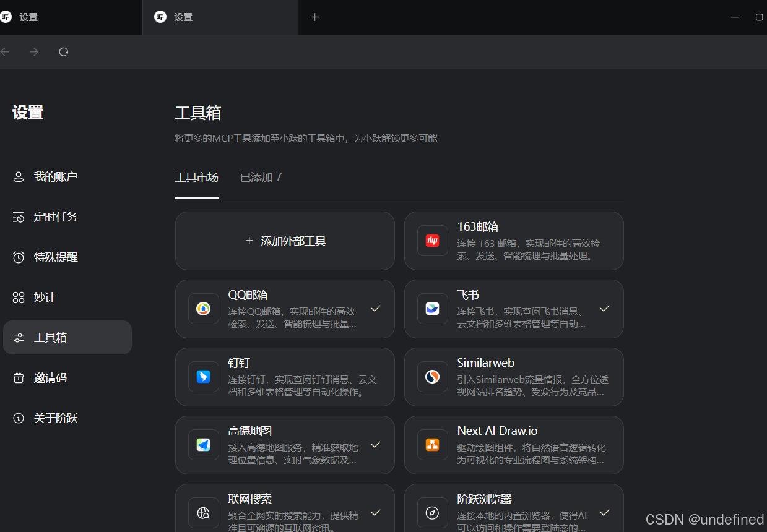Go forward with the right arrow
Image resolution: width=767 pixels, height=532 pixels.
(34, 52)
